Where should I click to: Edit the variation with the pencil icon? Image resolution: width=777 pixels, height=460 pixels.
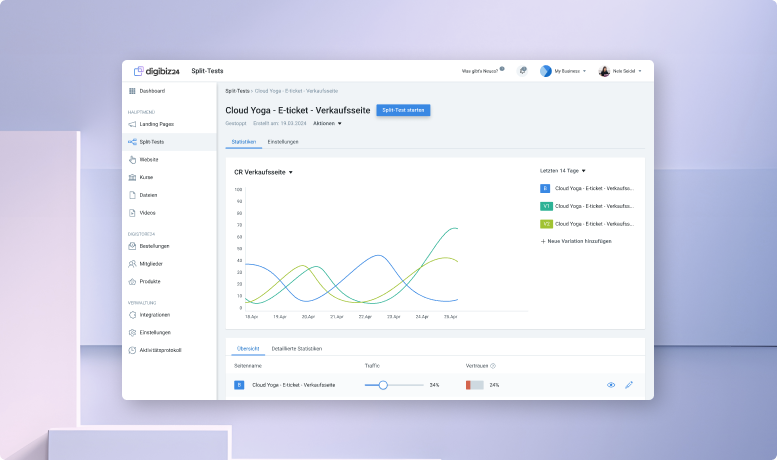[629, 385]
